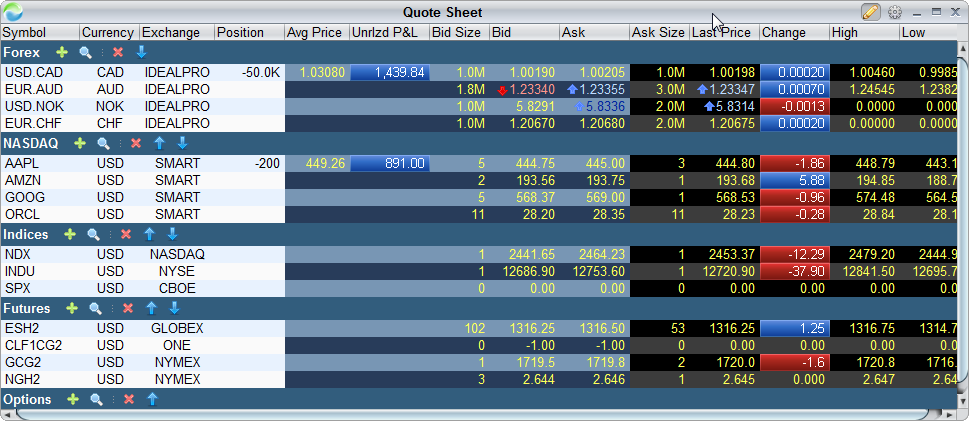Image resolution: width=969 pixels, height=421 pixels.
Task: Click the Exchange column header
Action: point(177,33)
